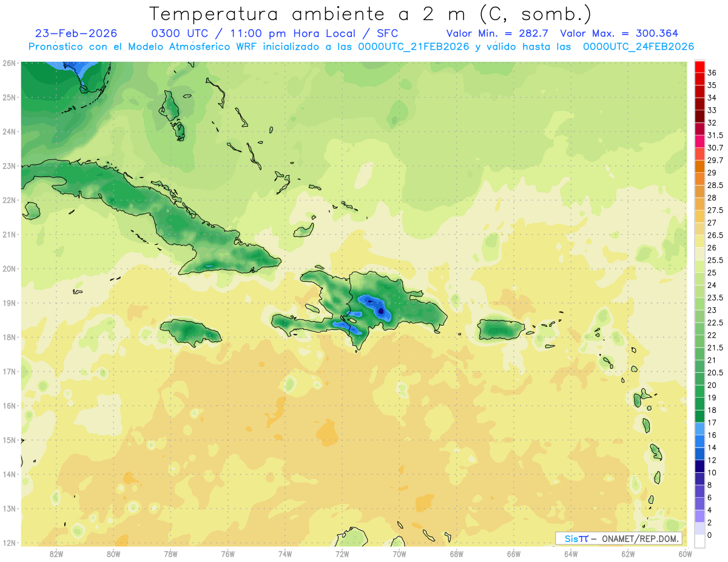Pick the yellow swatch between 26 and 26.5

(699, 241)
